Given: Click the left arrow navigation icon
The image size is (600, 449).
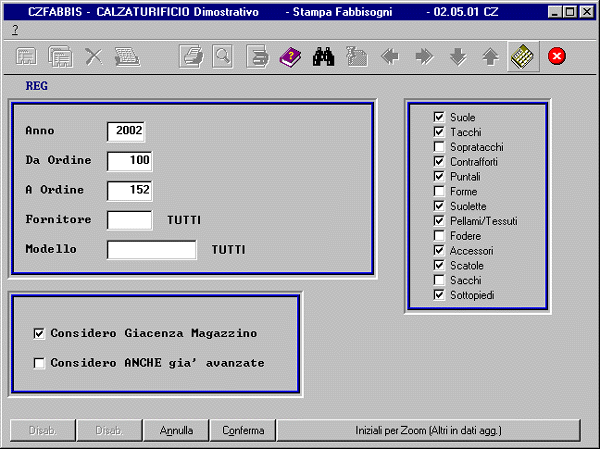Looking at the screenshot, I should click(x=390, y=57).
